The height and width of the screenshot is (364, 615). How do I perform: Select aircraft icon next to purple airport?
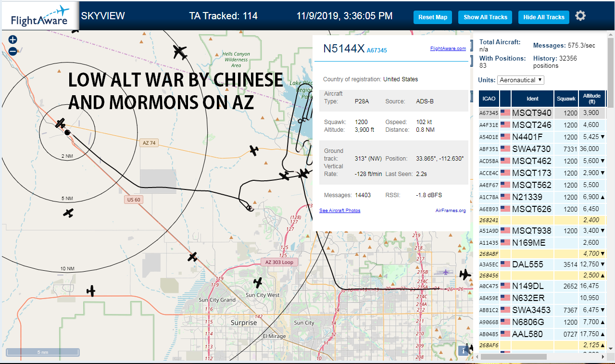point(464,275)
